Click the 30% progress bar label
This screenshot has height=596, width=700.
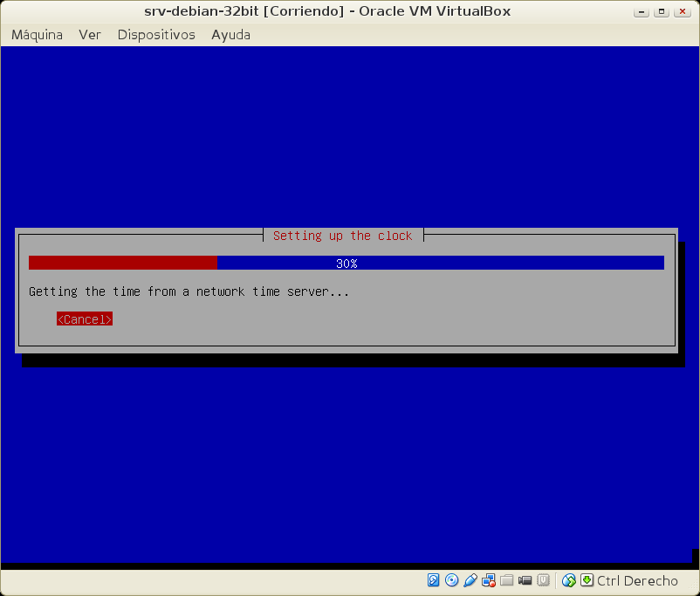pyautogui.click(x=347, y=263)
